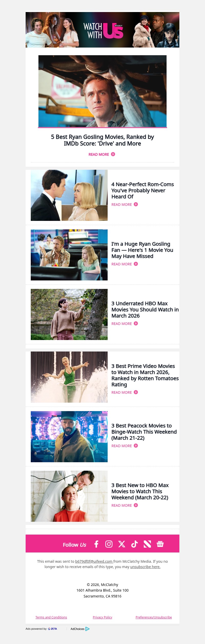Image resolution: width=205 pixels, height=644 pixels.
Task: Open the head shaving scene thumbnail
Action: point(69,496)
